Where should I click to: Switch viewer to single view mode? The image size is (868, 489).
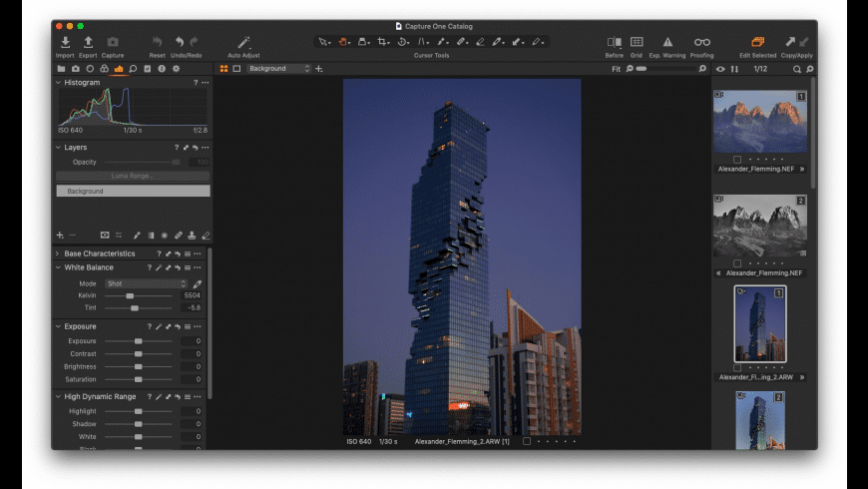[x=236, y=69]
